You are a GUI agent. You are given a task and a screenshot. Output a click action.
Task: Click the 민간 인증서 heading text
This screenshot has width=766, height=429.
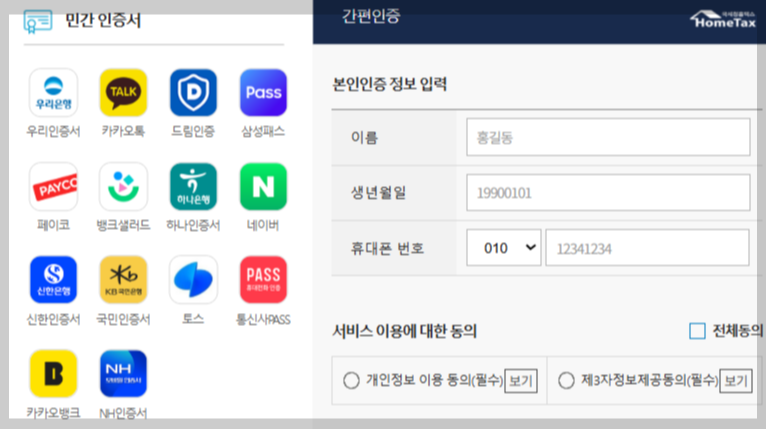pyautogui.click(x=103, y=21)
